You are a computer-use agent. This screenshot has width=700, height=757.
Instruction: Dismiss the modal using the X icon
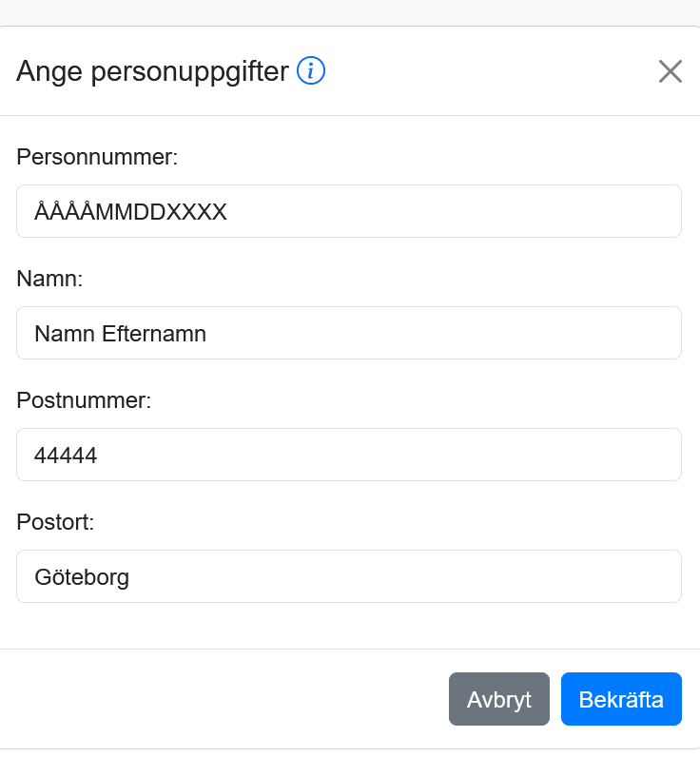pyautogui.click(x=671, y=71)
